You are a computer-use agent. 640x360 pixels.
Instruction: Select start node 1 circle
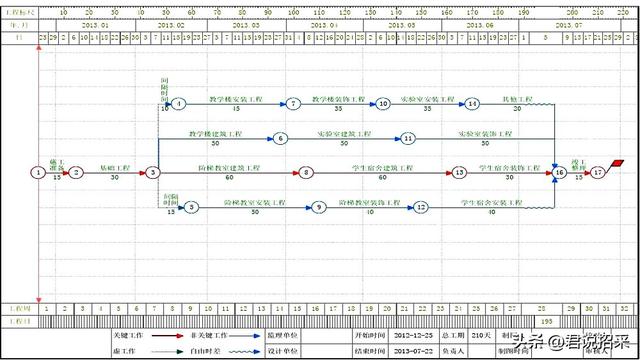point(38,173)
